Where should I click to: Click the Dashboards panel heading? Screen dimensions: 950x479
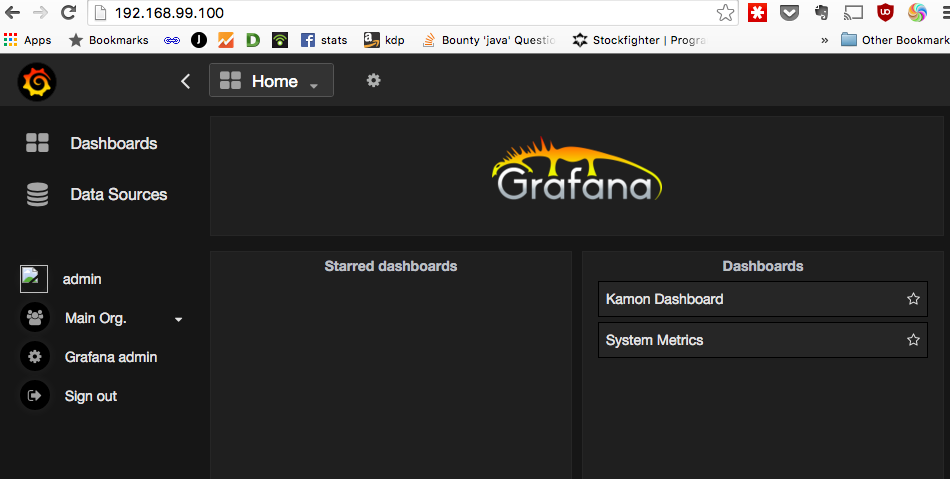click(x=763, y=266)
